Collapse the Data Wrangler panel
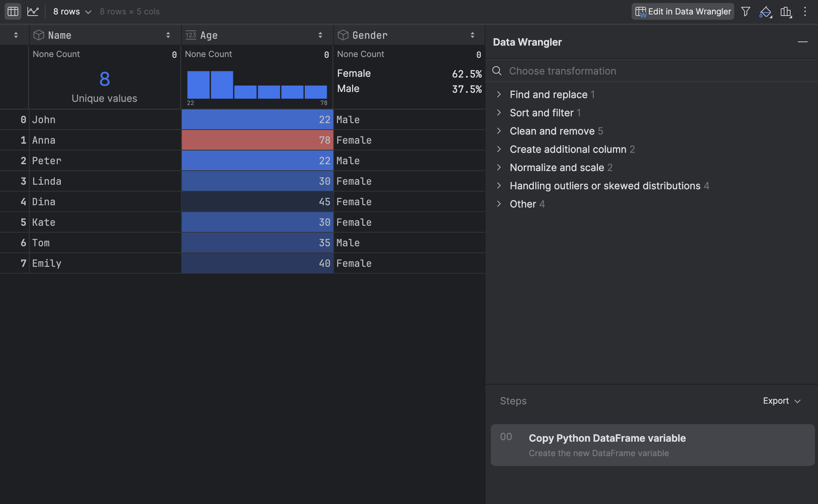 point(803,42)
